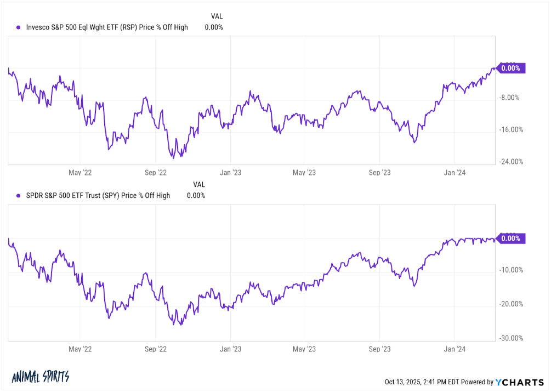
Task: Click the Sep '22 date on the RSP chart axis
Action: click(155, 172)
